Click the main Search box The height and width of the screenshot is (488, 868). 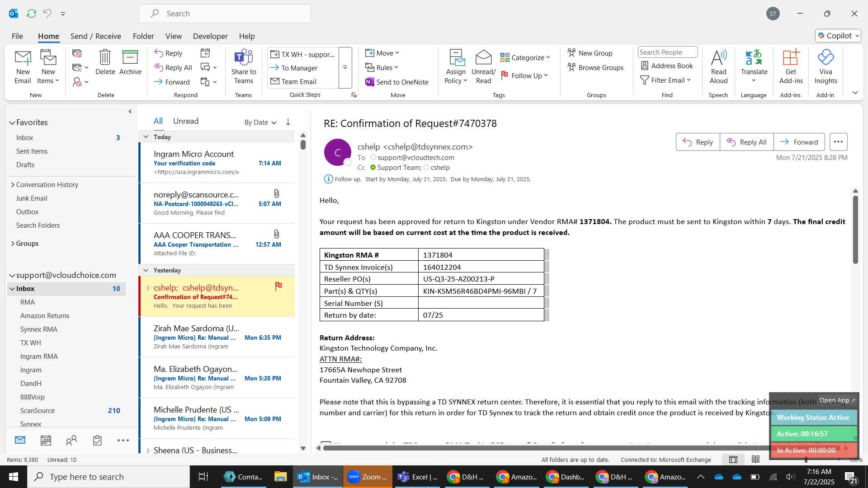225,14
